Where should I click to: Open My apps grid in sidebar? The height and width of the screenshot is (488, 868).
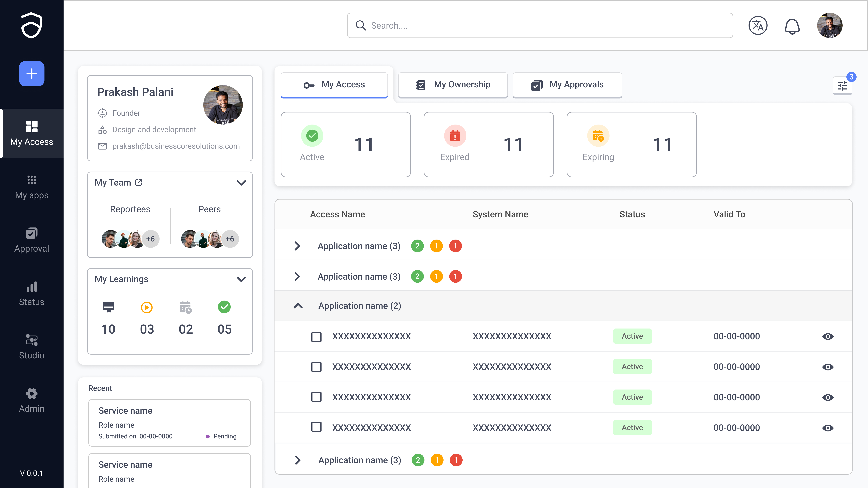click(x=32, y=187)
